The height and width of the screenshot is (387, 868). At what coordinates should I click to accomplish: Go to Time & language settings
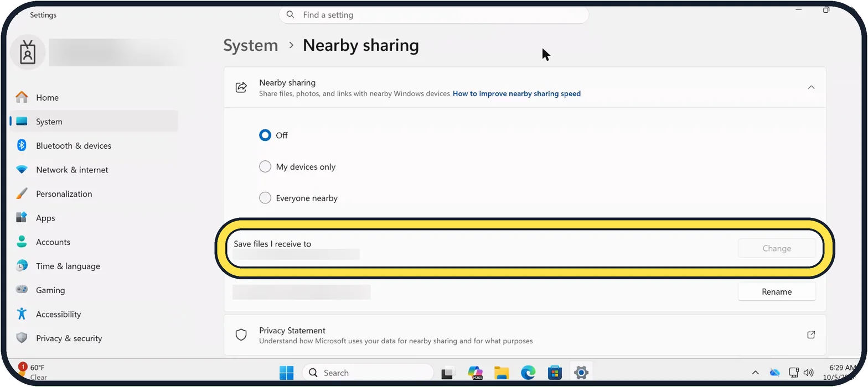tap(94, 266)
